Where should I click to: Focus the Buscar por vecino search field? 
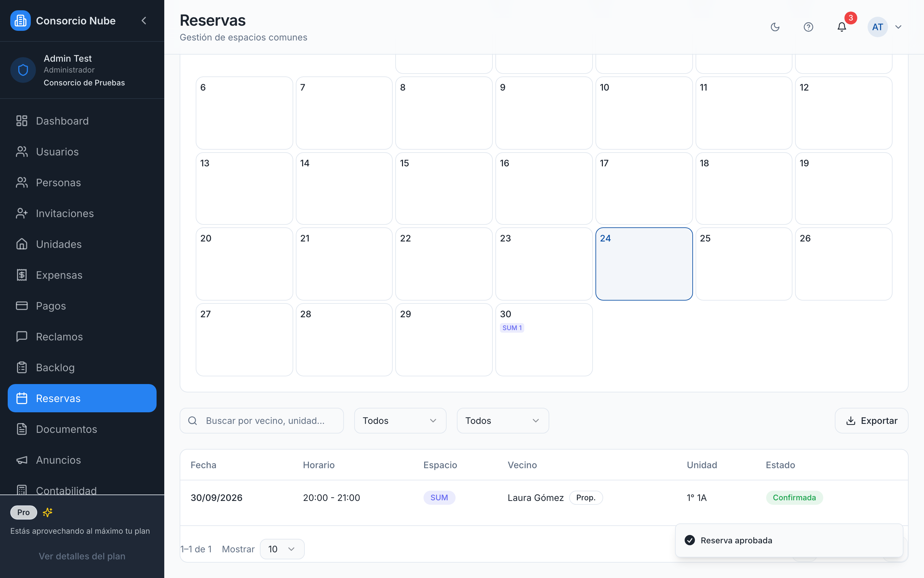[261, 421]
